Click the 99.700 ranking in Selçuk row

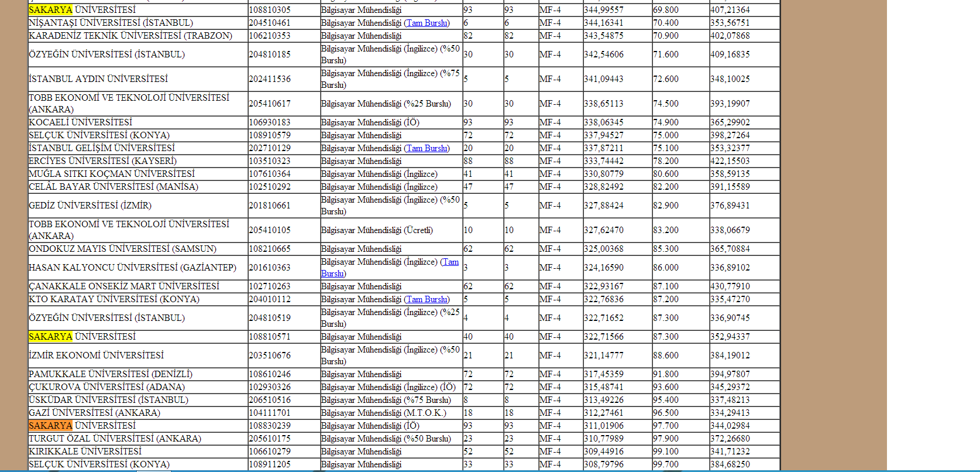coord(666,464)
